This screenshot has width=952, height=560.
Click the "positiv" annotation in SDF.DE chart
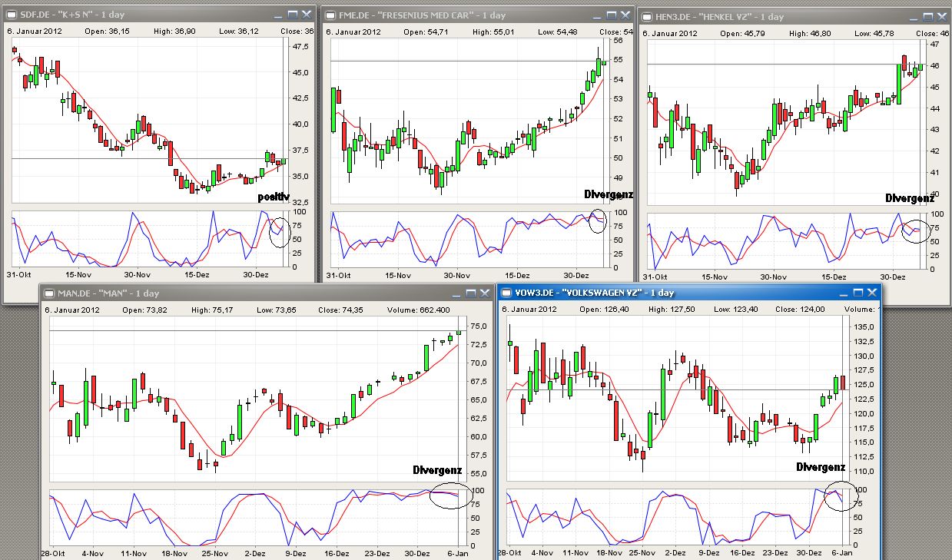click(273, 197)
